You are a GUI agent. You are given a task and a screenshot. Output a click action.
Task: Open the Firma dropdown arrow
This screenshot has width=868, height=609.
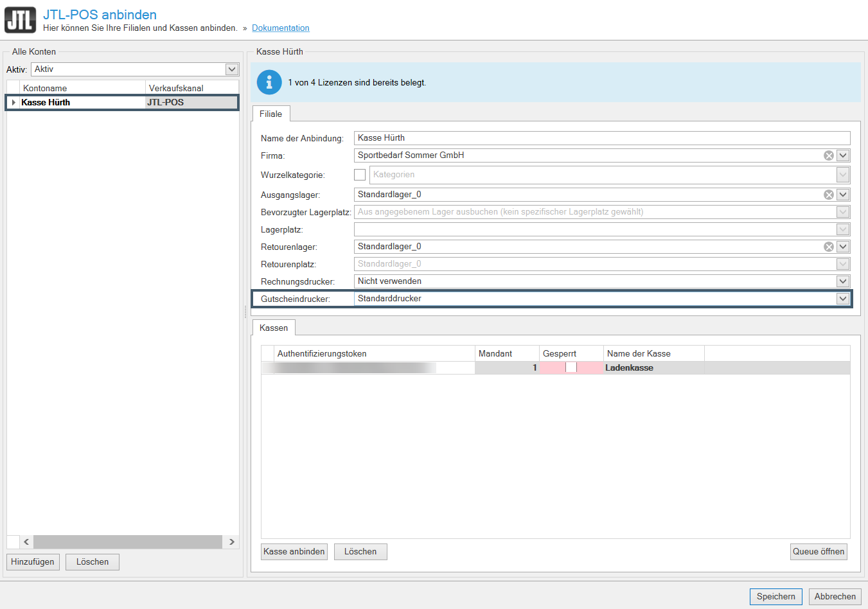click(843, 155)
